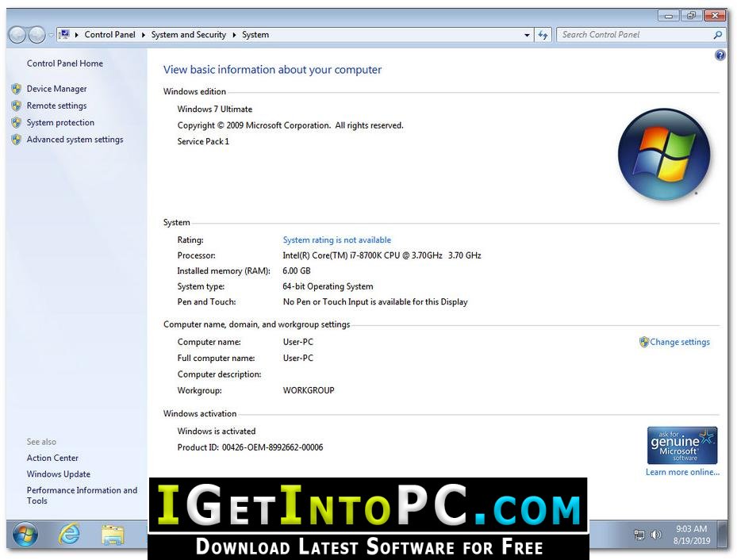737x560 pixels.
Task: Open Windows Explorer from the taskbar
Action: [x=113, y=535]
